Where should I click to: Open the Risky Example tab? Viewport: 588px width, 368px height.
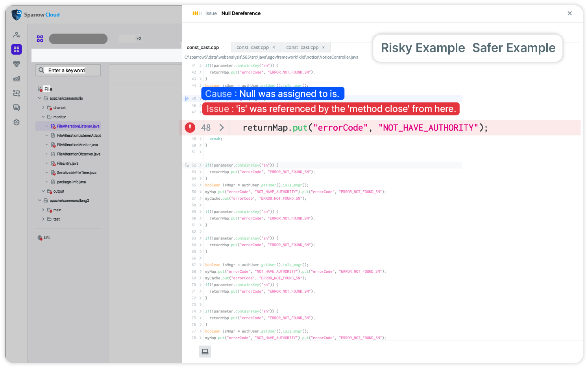pyautogui.click(x=423, y=48)
